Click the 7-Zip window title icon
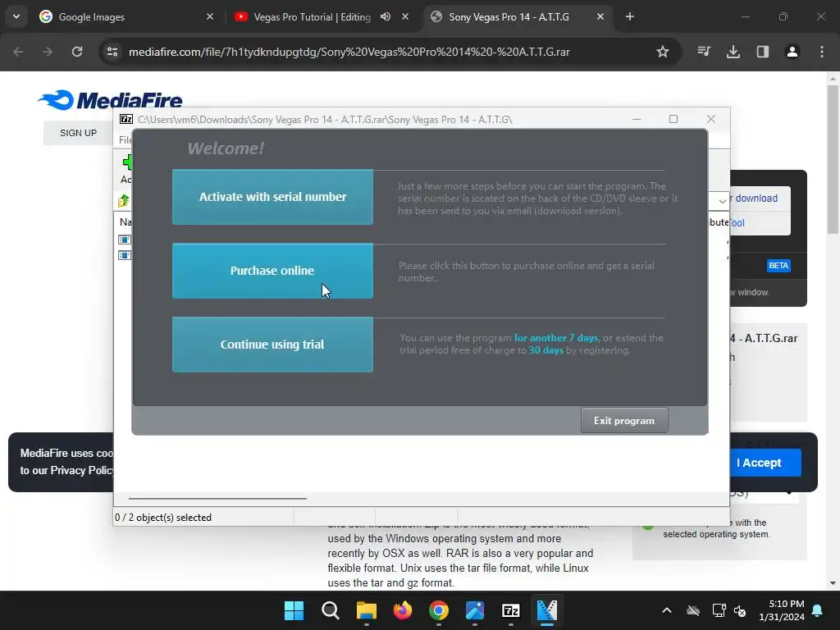The height and width of the screenshot is (630, 840). click(126, 119)
